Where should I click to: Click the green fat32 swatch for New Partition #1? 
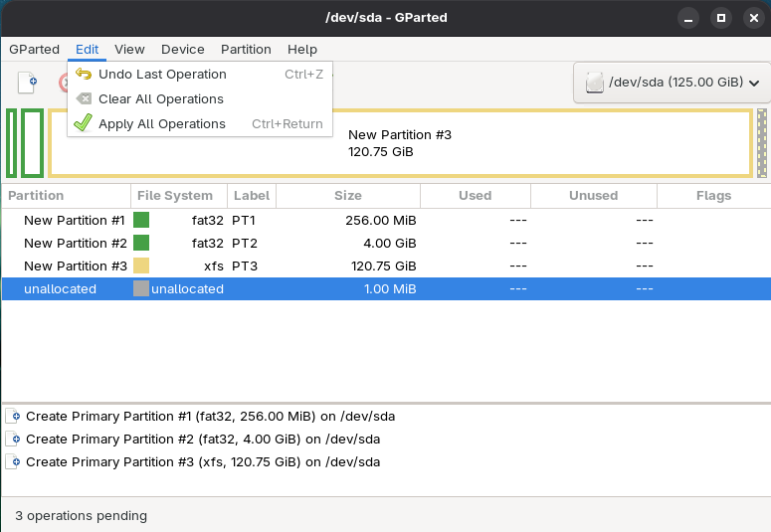(x=141, y=221)
